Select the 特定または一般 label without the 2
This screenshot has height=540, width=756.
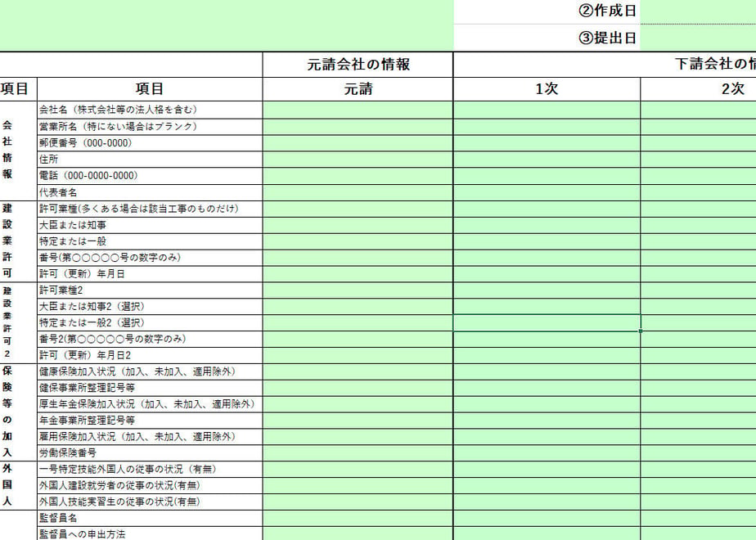coord(73,241)
